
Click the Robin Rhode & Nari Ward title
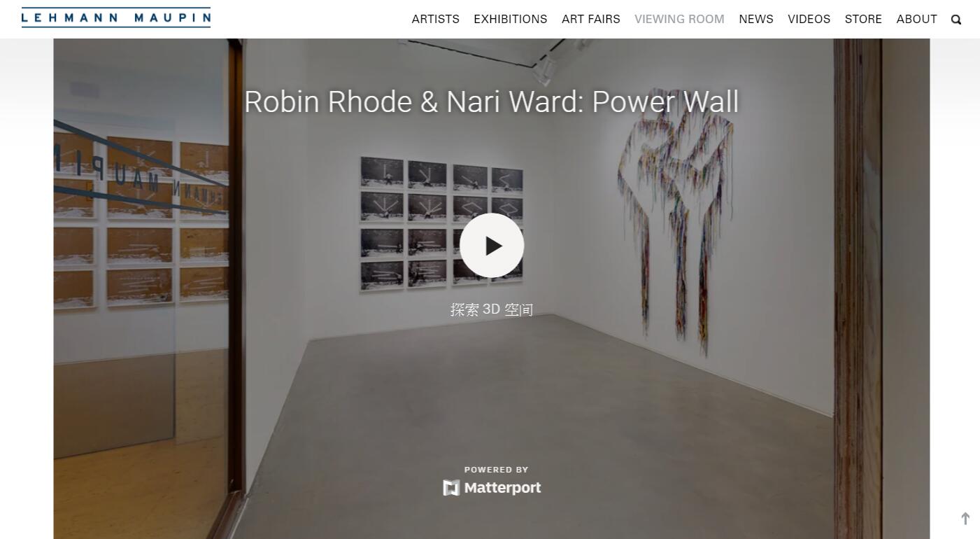[491, 101]
